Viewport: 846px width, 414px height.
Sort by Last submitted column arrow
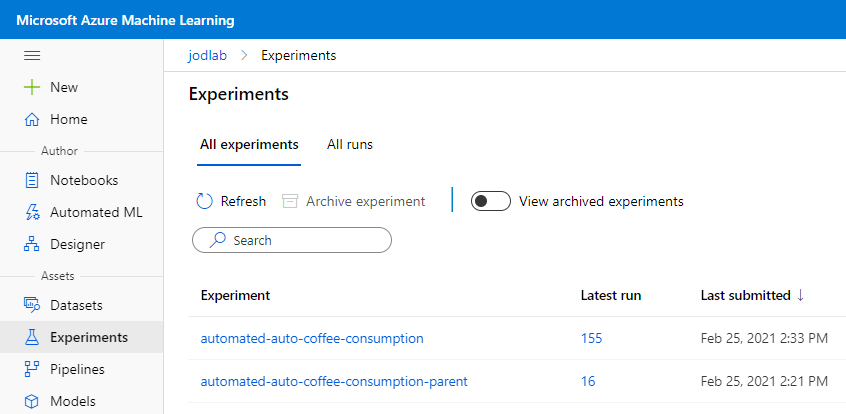coord(800,296)
